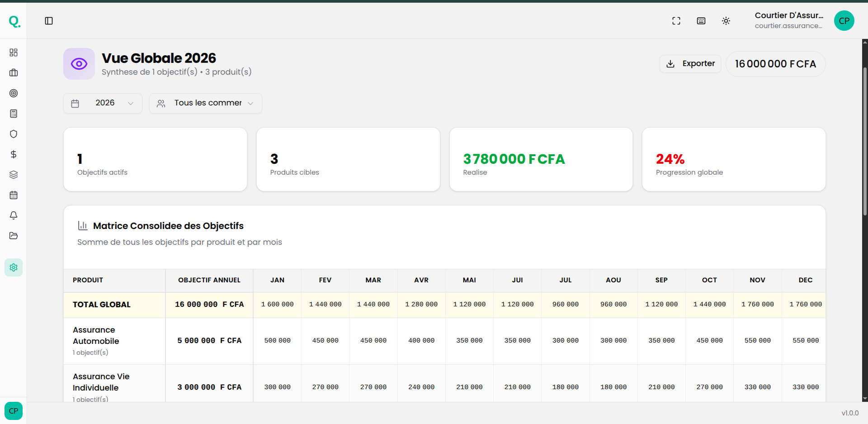
Task: Toggle the sidebar panel collapse icon
Action: (49, 21)
